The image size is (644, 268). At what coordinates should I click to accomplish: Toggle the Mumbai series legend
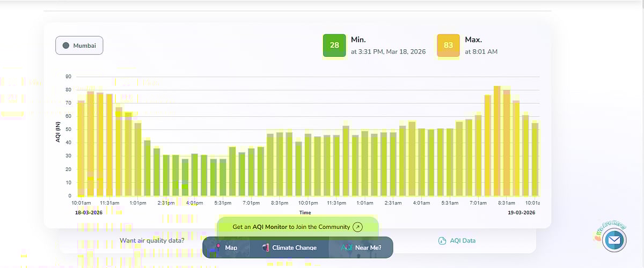click(x=79, y=46)
